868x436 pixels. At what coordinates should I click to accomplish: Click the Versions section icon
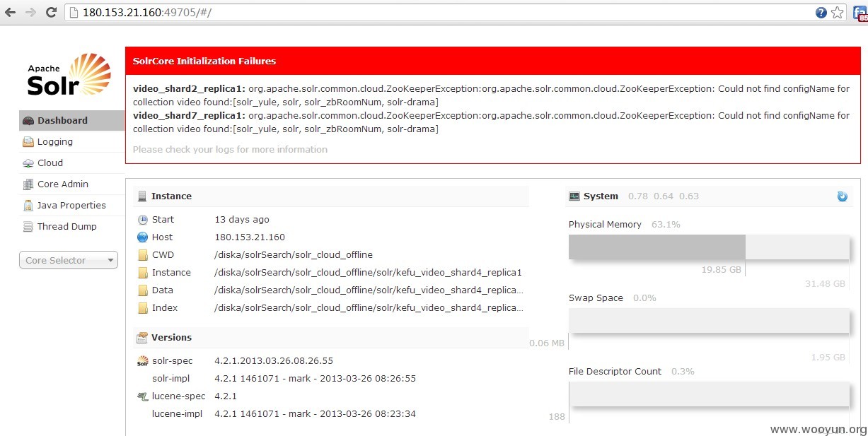(142, 338)
